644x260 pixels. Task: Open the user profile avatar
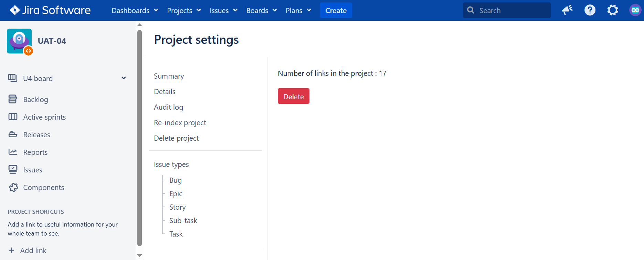635,10
